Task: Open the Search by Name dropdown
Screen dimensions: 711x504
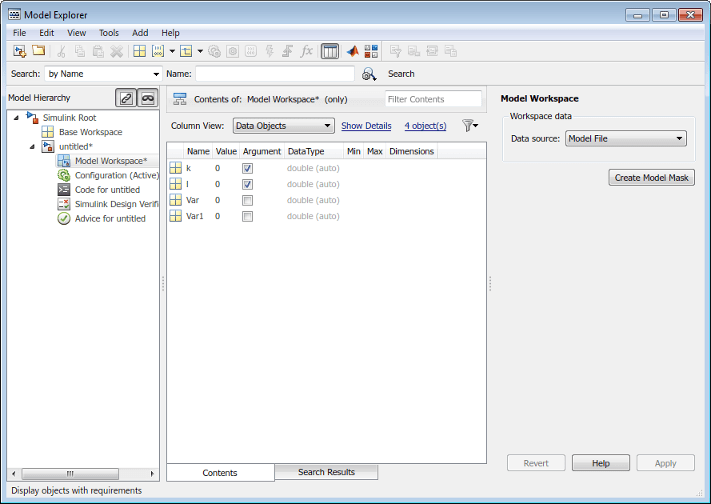Action: click(103, 74)
